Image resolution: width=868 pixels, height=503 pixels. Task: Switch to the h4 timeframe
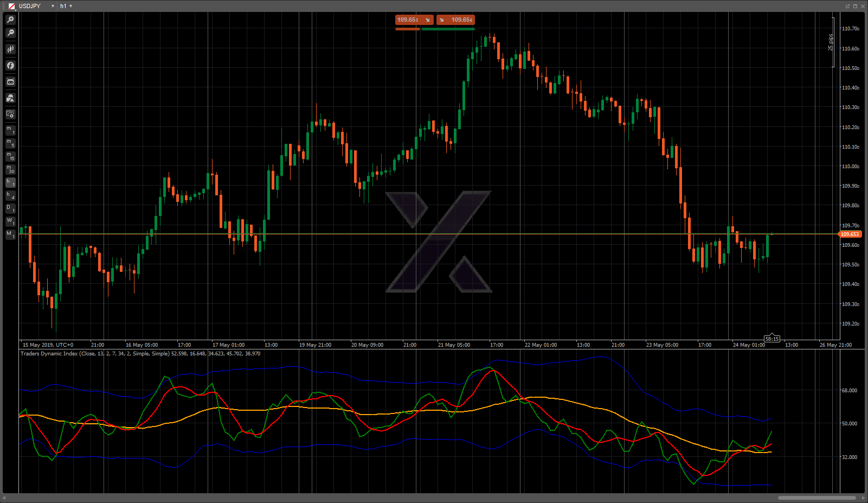(x=10, y=196)
